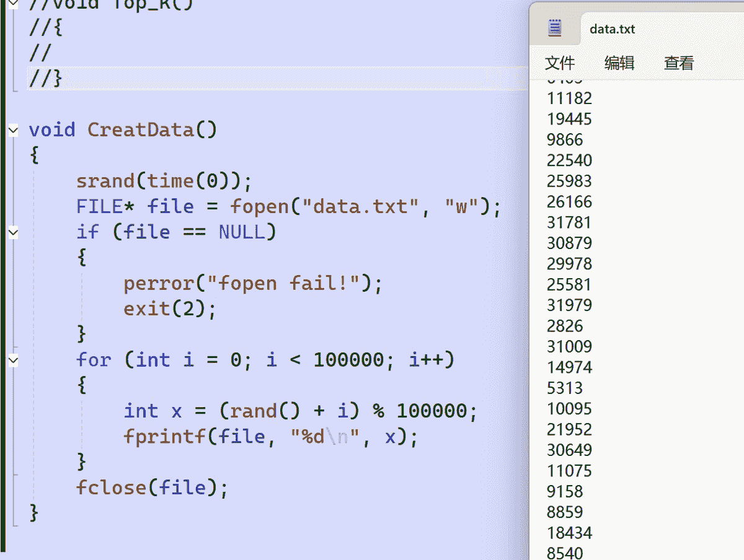This screenshot has height=560, width=744.
Task: Click the value 18434 in data.txt
Action: tap(569, 533)
